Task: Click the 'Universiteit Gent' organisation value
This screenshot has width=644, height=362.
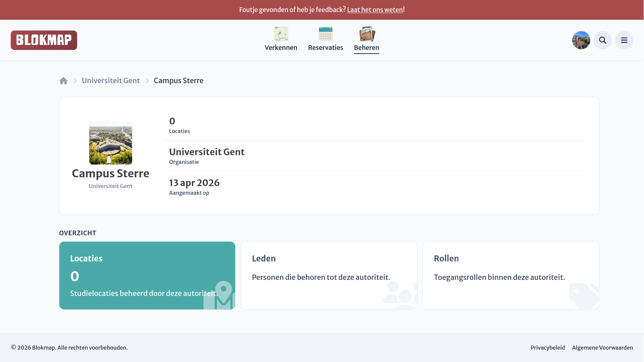Action: [x=207, y=152]
